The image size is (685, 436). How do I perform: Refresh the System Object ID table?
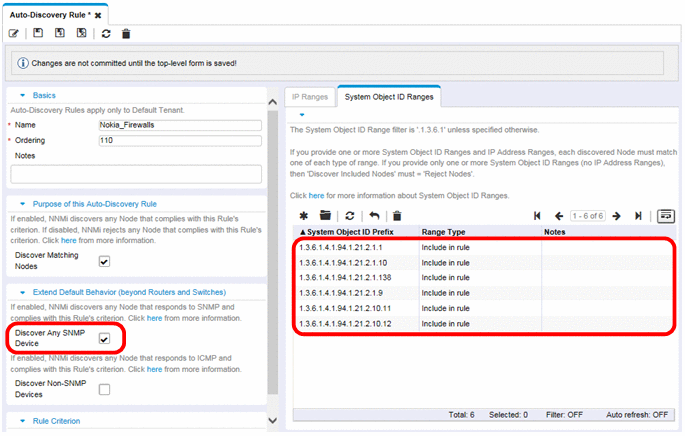point(350,215)
